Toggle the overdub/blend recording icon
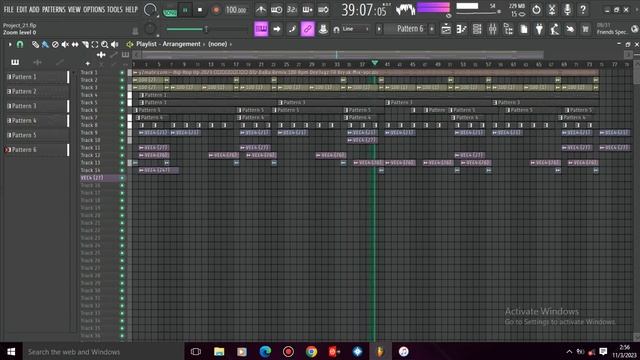The width and height of the screenshot is (640, 360). point(307,9)
